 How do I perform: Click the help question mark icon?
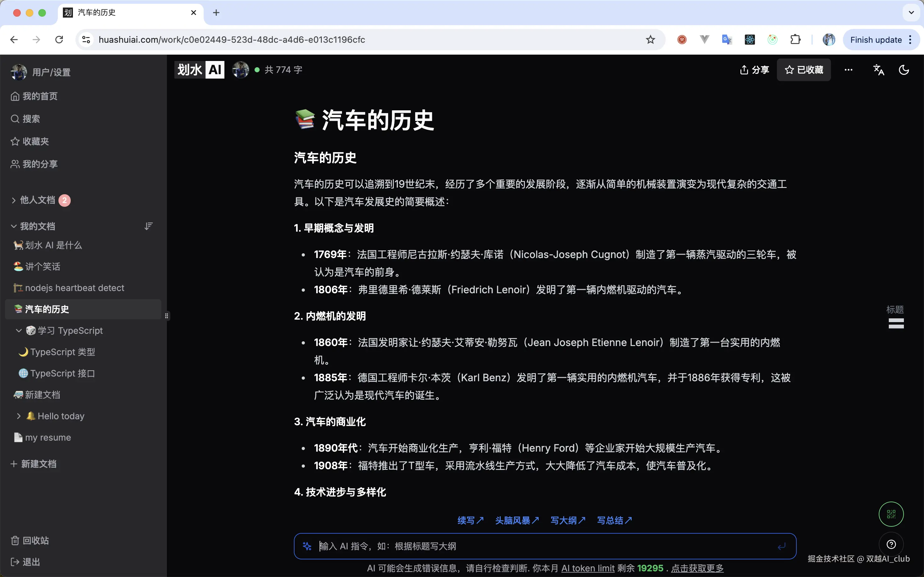891,544
